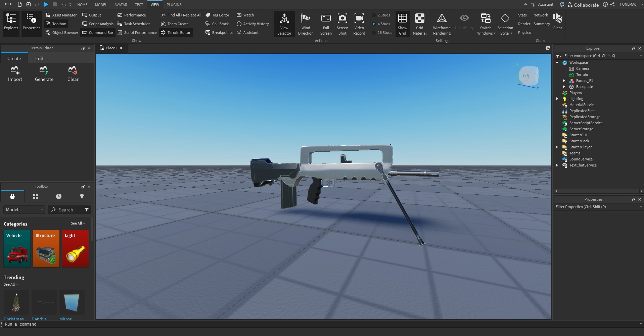Click the view orientation cube gizmo
This screenshot has width=644, height=336.
point(528,76)
